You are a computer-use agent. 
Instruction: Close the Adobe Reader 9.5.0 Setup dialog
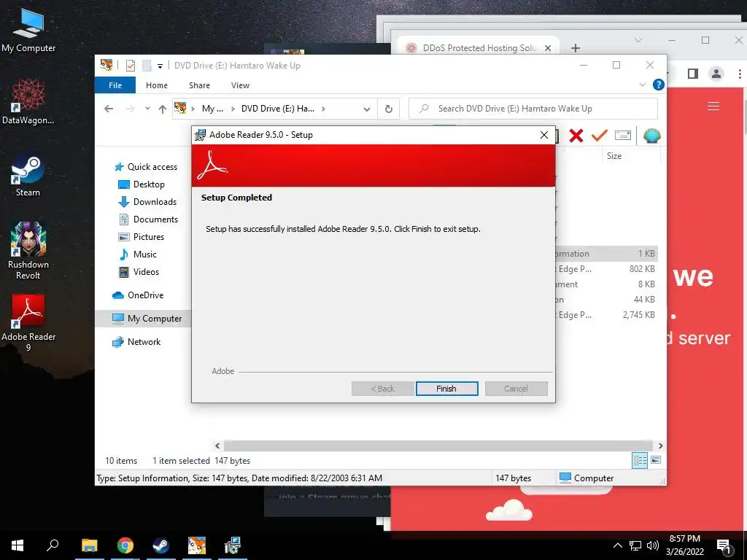[544, 135]
